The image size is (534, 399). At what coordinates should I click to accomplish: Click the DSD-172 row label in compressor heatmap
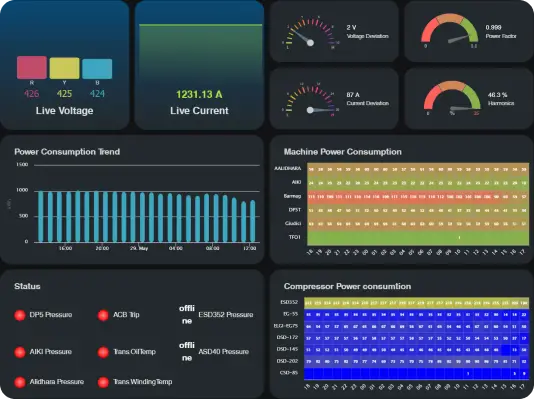click(287, 337)
